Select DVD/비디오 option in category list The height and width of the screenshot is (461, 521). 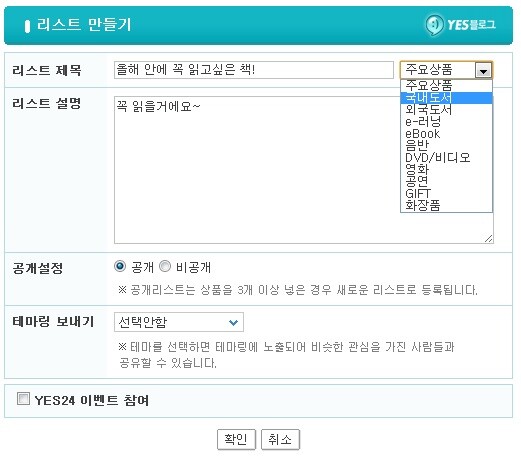click(446, 157)
